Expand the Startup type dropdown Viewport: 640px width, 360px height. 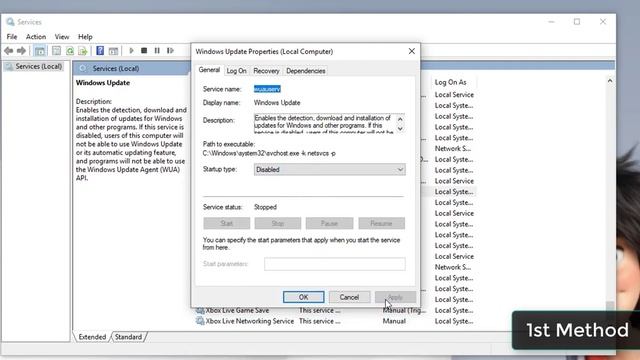click(329, 169)
